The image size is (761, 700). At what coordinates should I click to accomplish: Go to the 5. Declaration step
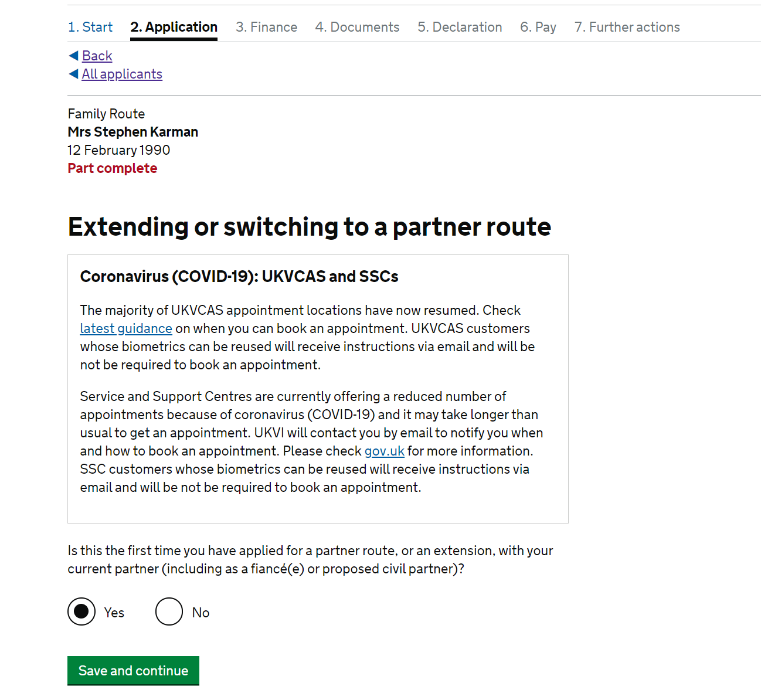click(460, 27)
